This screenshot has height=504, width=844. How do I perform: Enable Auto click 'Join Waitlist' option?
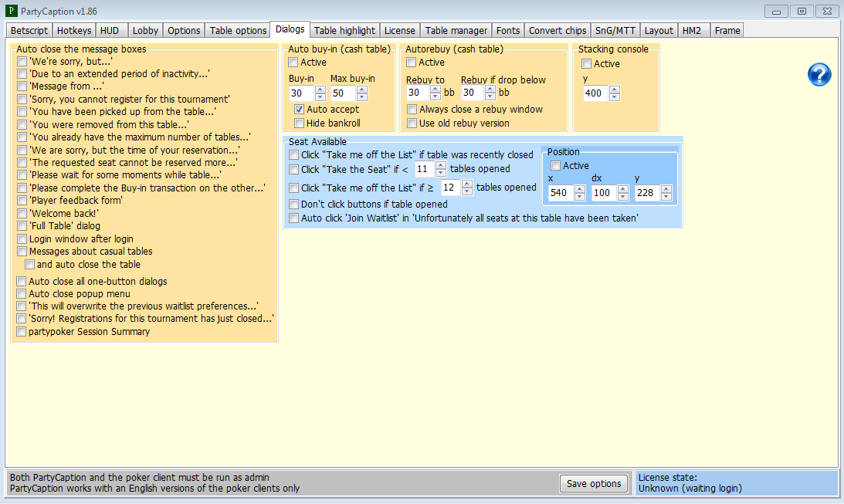(294, 218)
